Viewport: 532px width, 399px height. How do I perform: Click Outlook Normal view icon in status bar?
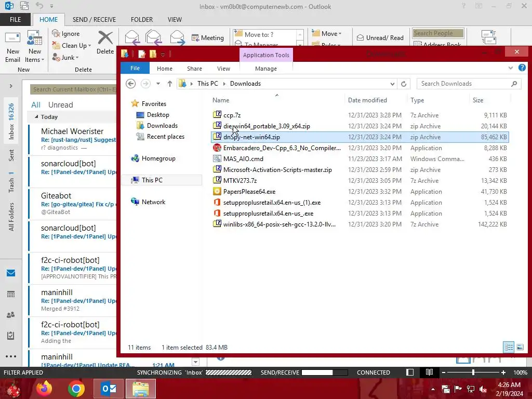click(410, 372)
